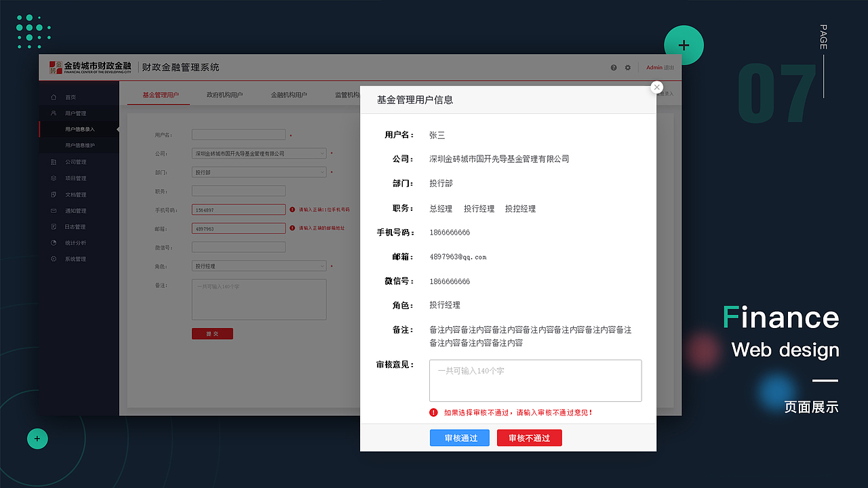Focus the 审核意见 text area

point(535,380)
